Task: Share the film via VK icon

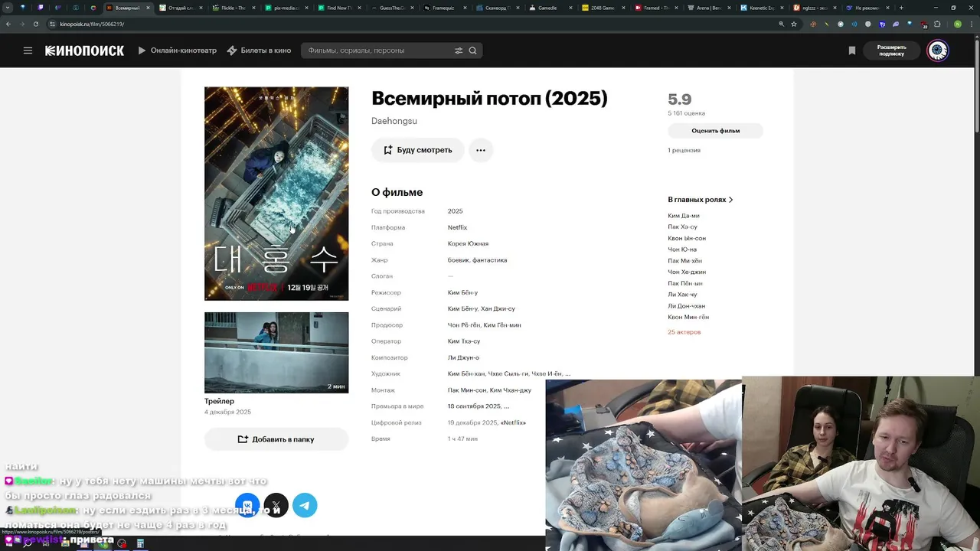Action: coord(247,505)
